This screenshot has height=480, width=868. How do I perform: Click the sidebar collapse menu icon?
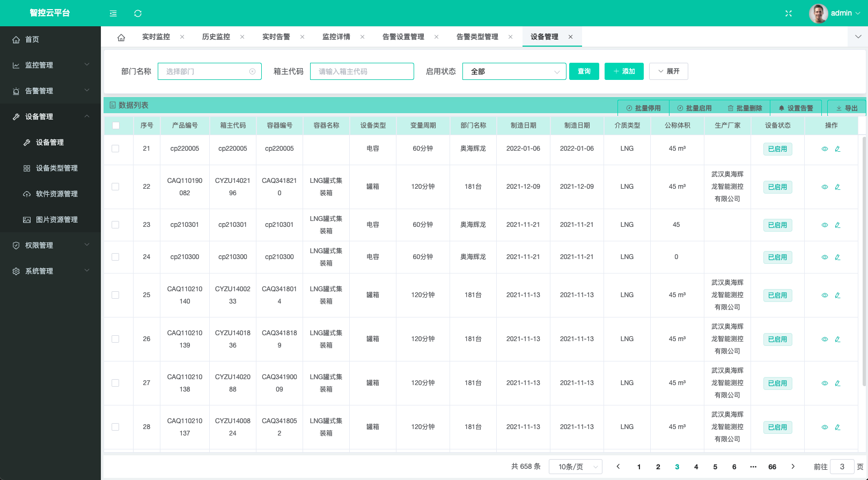coord(113,13)
